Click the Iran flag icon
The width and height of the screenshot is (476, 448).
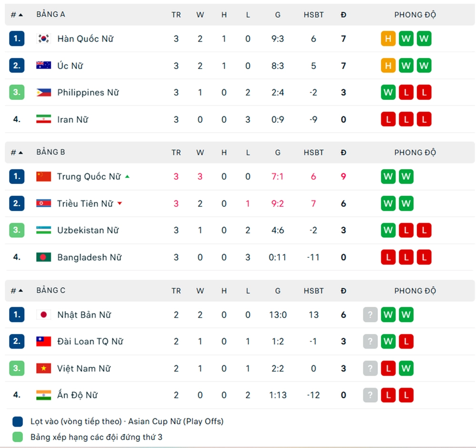(x=44, y=119)
